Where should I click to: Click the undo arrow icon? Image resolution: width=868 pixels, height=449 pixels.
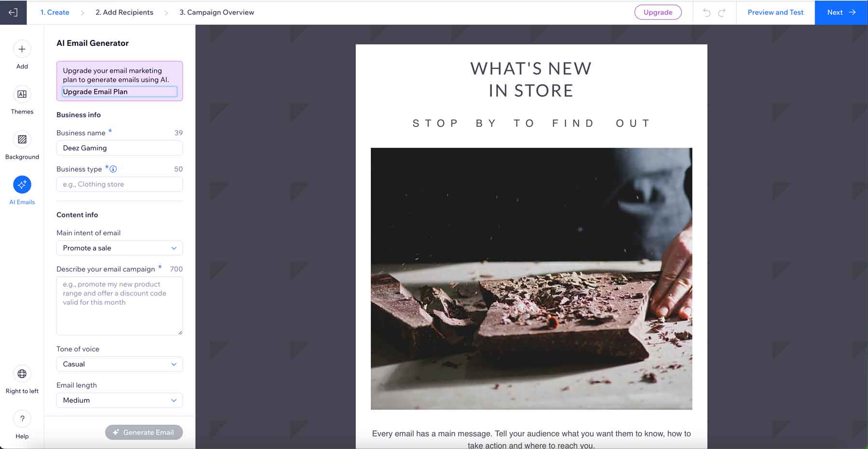pyautogui.click(x=706, y=13)
